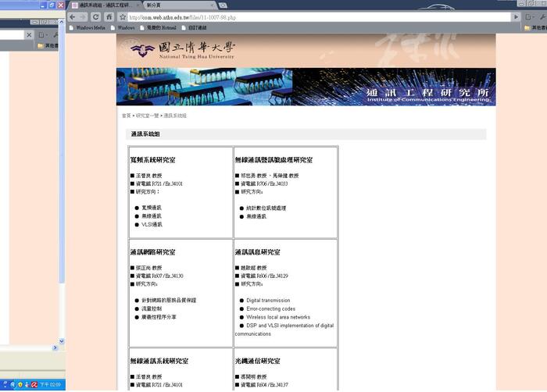547x392 pixels.
Task: Click the browser Forward arrow button
Action: (x=83, y=16)
